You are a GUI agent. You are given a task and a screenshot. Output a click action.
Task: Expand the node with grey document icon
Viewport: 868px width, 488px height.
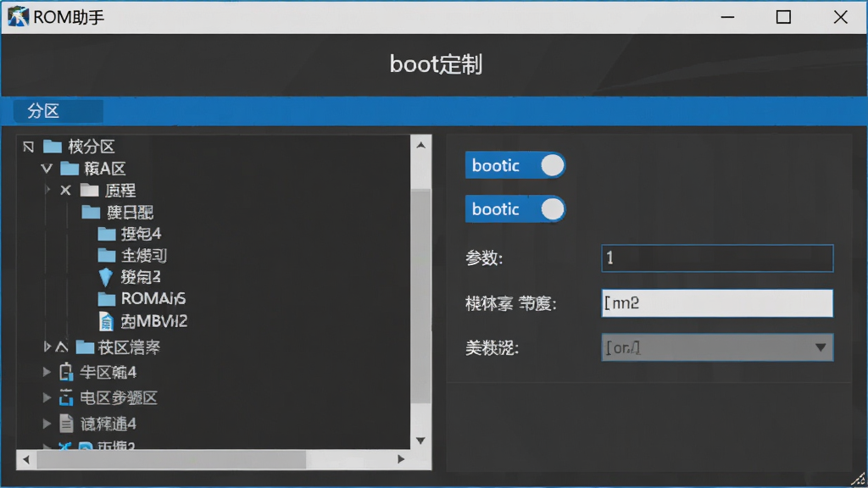[x=47, y=424]
